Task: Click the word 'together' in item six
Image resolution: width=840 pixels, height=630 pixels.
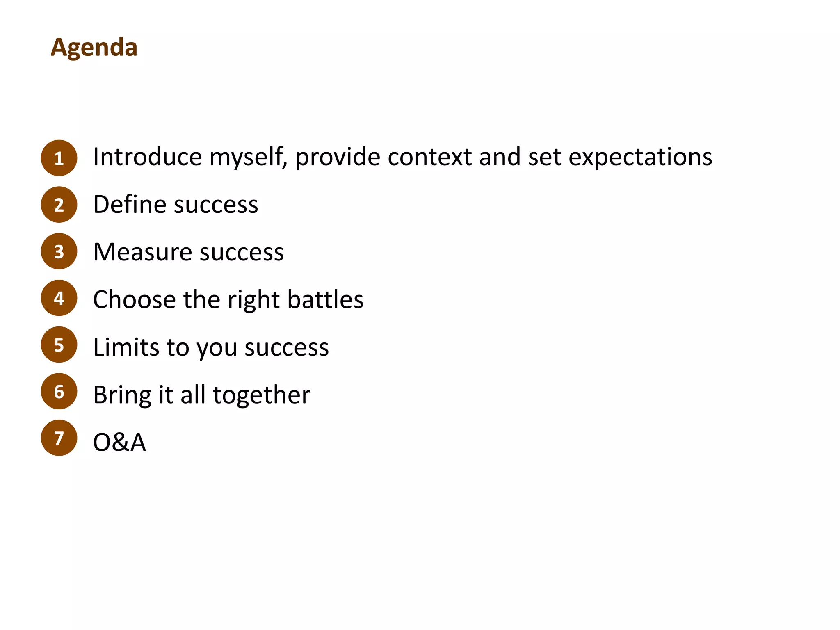Action: [262, 395]
